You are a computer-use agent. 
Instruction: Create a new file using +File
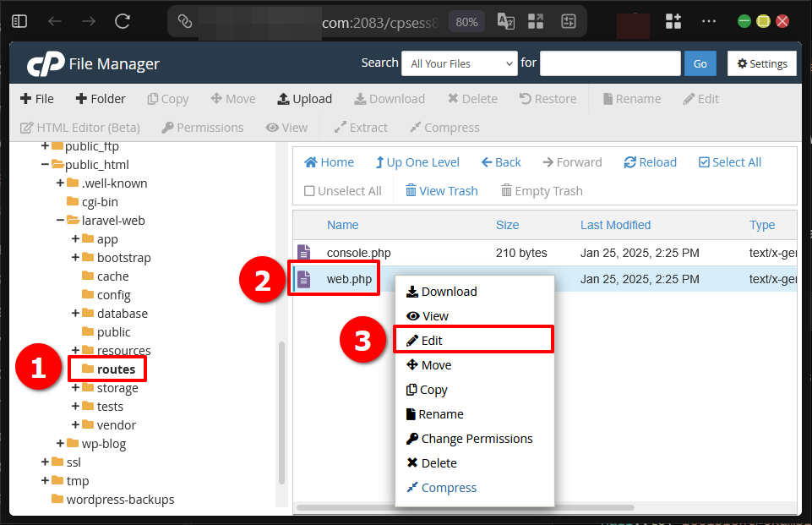click(x=36, y=98)
